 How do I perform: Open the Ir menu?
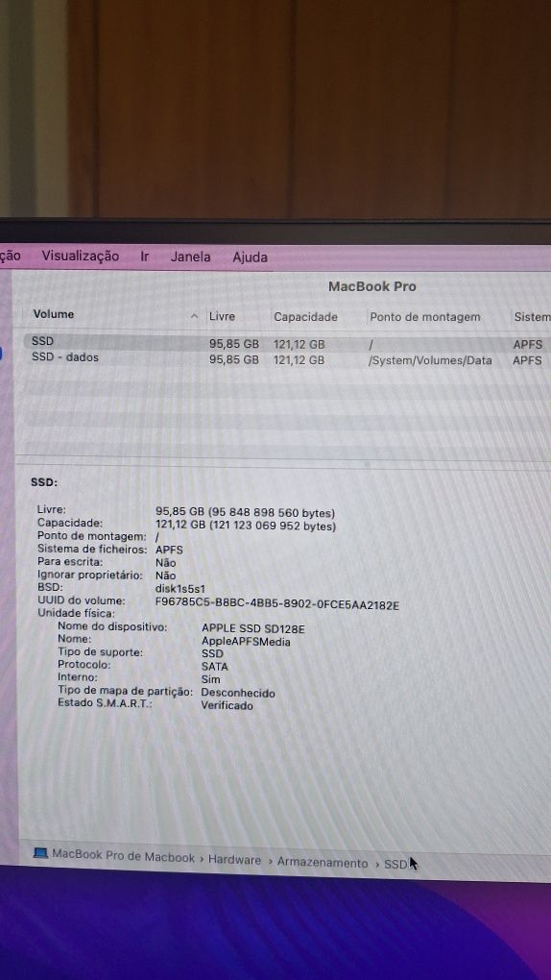(144, 257)
